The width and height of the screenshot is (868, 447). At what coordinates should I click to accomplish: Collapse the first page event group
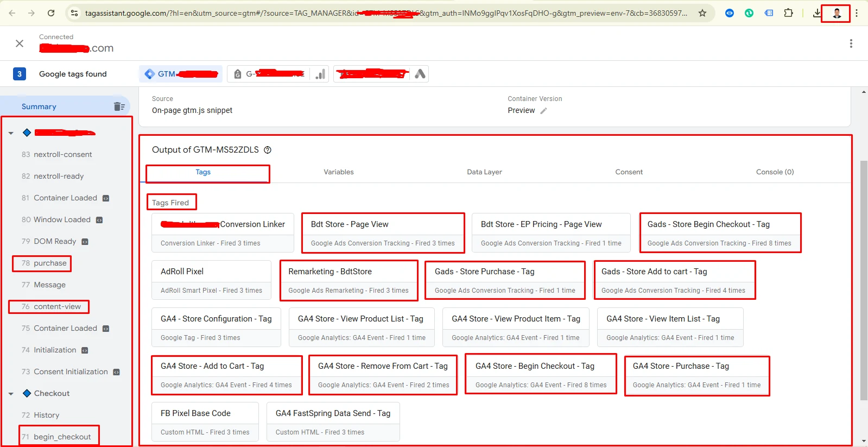pyautogui.click(x=11, y=133)
